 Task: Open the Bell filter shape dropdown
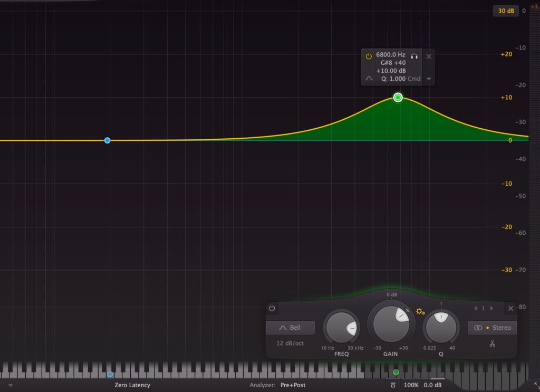tap(291, 328)
